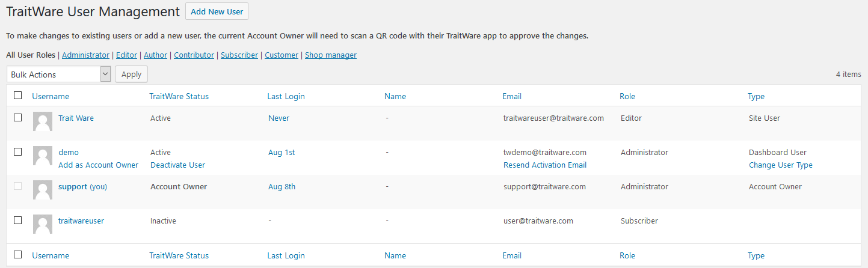Sort by Email in header row
868x268 pixels.
(x=512, y=96)
